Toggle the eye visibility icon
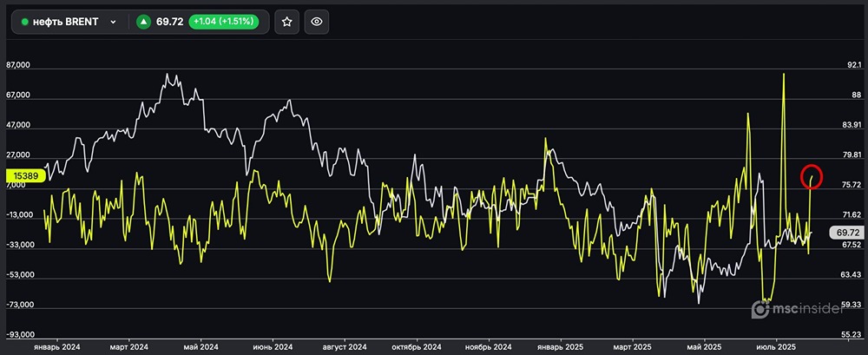The height and width of the screenshot is (355, 868). click(x=317, y=23)
